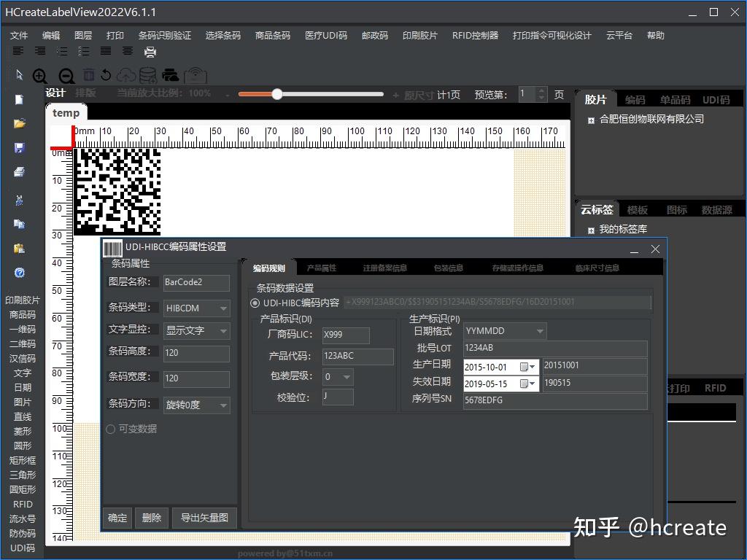This screenshot has width=747, height=560.
Task: Click the 序列号SN 5678EDFG field
Action: 555,400
